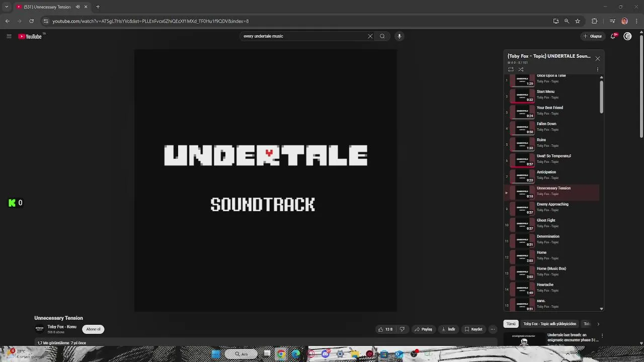Viewport: 644px width, 362px height.
Task: Close the Unnecessary Tension browser tab
Action: (x=86, y=7)
